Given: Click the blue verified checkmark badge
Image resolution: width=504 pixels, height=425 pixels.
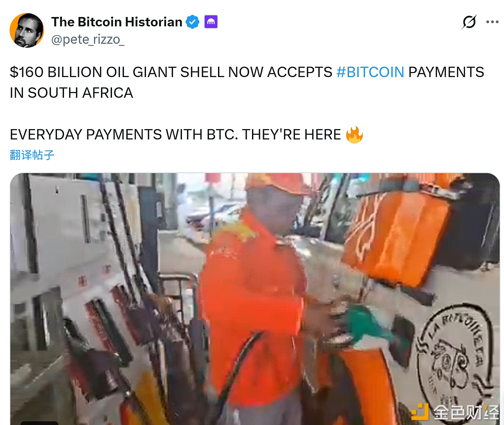Looking at the screenshot, I should coord(192,22).
